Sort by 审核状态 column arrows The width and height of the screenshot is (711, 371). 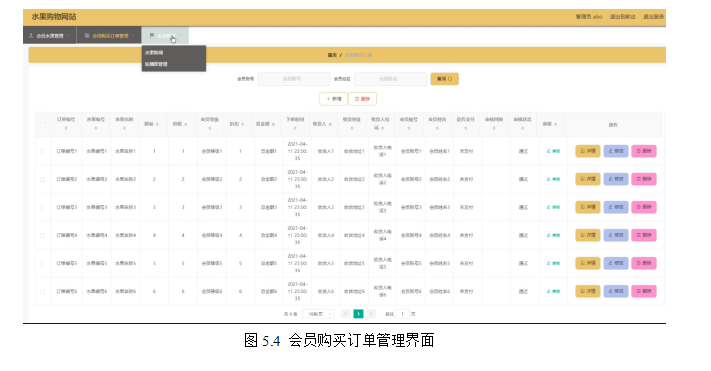(x=522, y=129)
